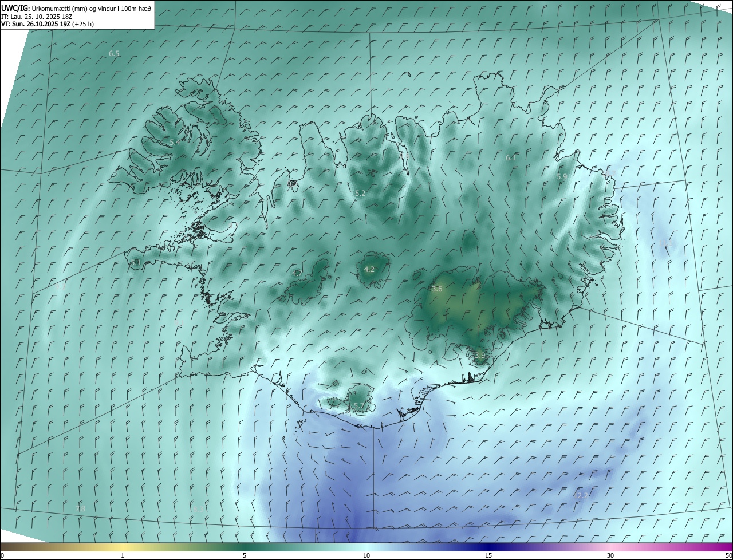Click the 5.7 value on the south coast glacier
733x560 pixels.
coord(358,406)
